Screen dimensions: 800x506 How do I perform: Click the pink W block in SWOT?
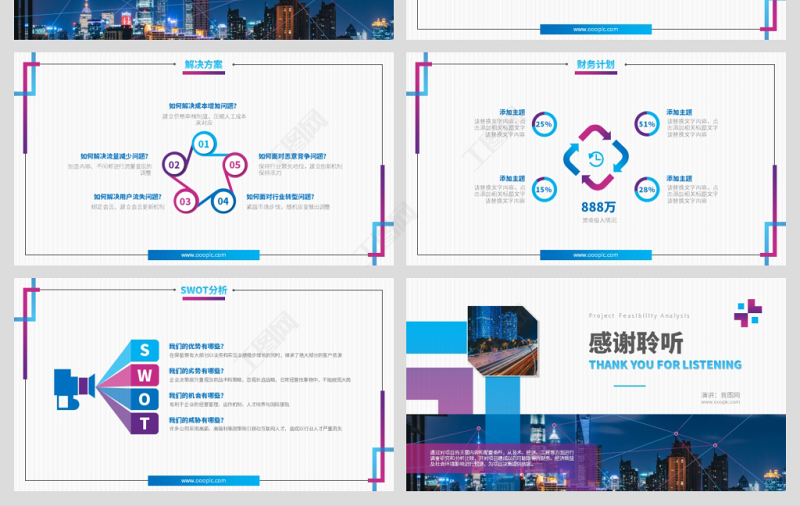coord(146,375)
